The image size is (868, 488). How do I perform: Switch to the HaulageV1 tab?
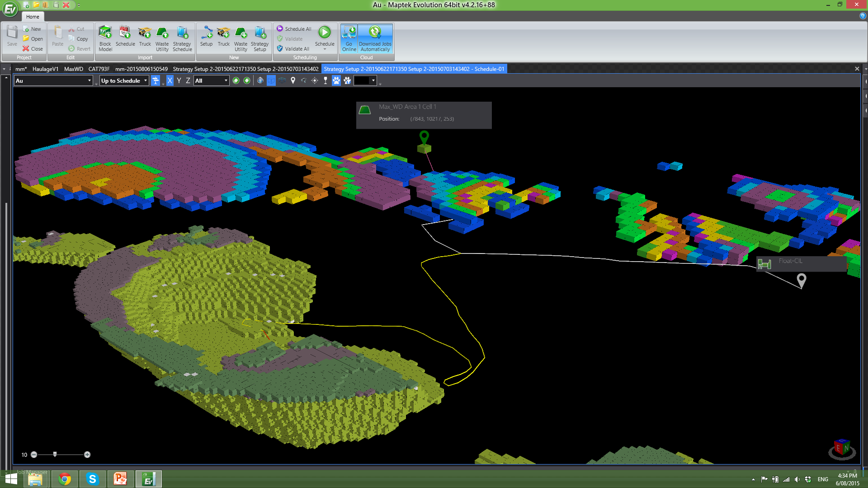(x=45, y=69)
